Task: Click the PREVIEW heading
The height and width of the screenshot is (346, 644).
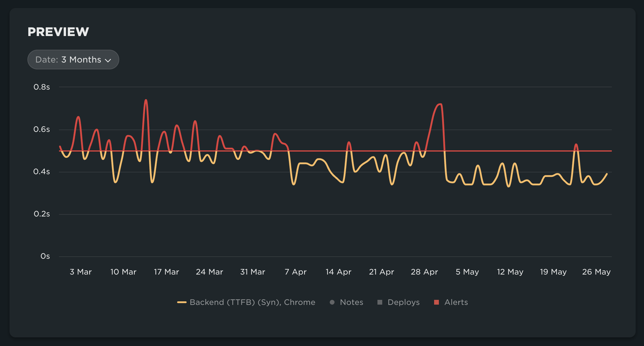Action: click(x=58, y=32)
